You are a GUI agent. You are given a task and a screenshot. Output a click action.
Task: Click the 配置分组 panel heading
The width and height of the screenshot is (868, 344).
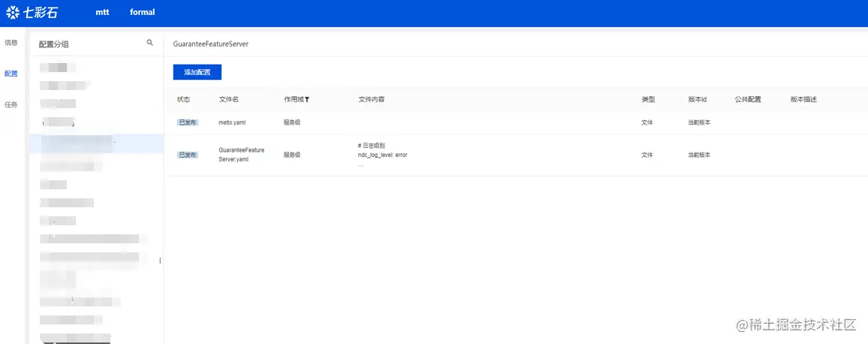[54, 44]
